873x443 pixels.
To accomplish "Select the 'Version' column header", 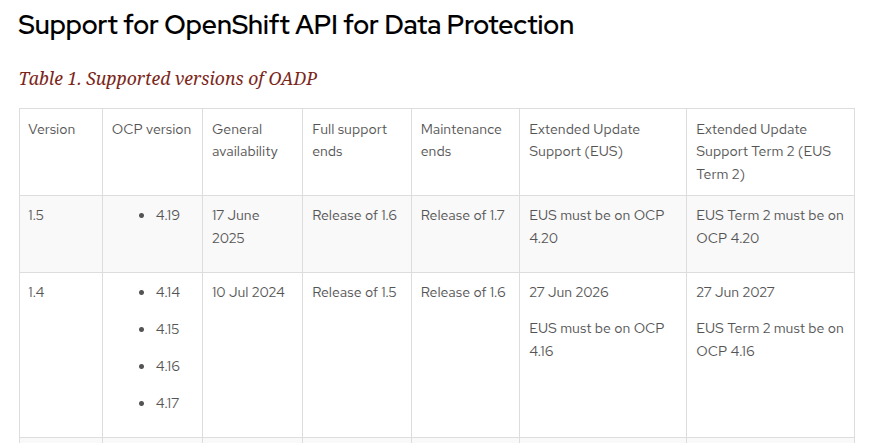I will (x=52, y=129).
